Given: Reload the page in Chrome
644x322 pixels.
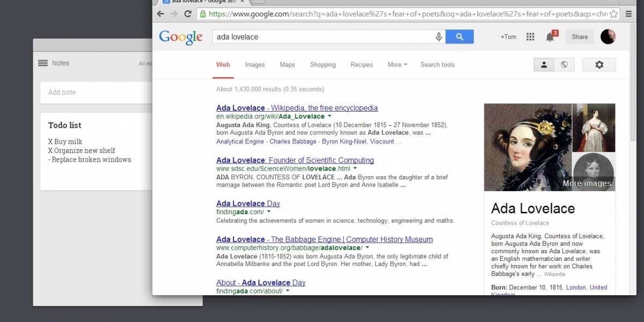Looking at the screenshot, I should click(187, 14).
